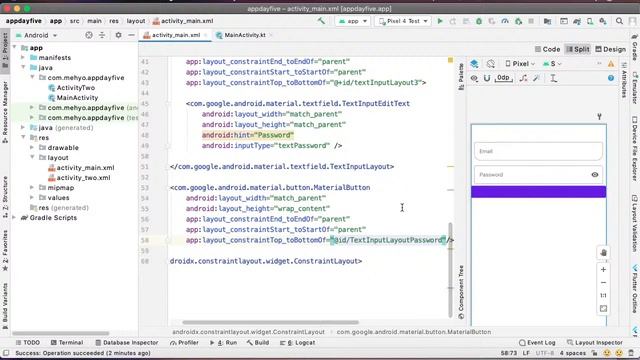Open the Run tool window
This screenshot has width=640, height=360.
(x=223, y=342)
